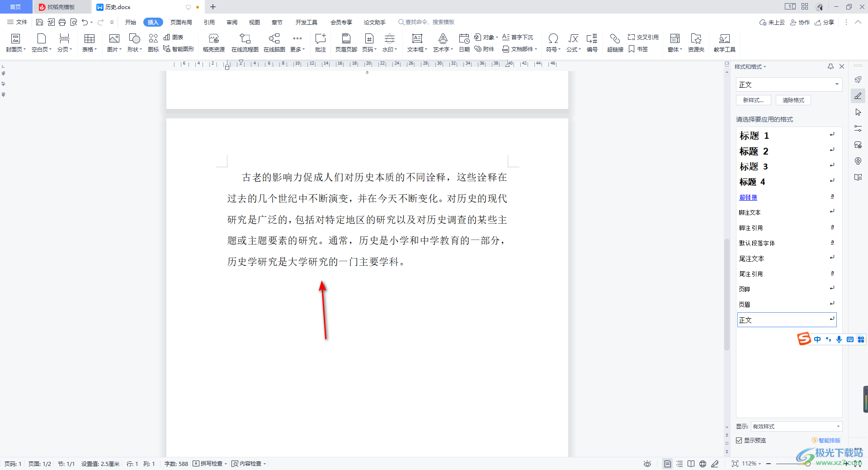The width and height of the screenshot is (868, 470).
Task: Insert a smart graphic
Action: coord(179,49)
